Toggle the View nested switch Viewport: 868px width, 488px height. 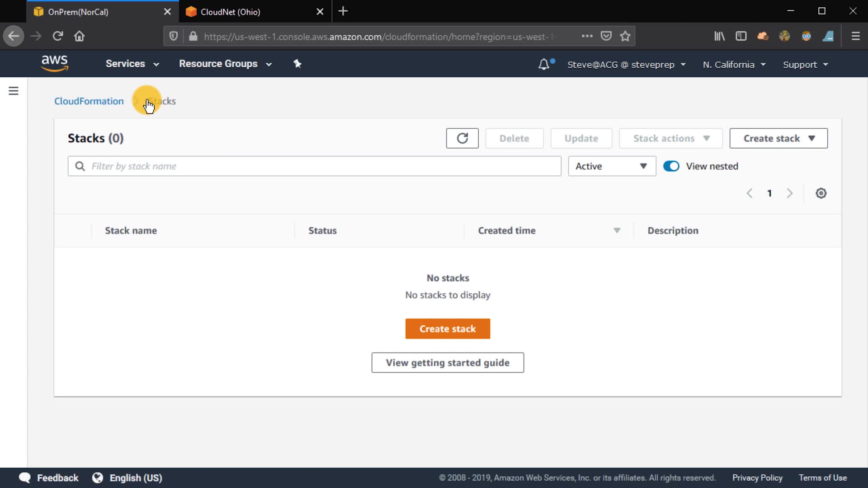pyautogui.click(x=671, y=166)
